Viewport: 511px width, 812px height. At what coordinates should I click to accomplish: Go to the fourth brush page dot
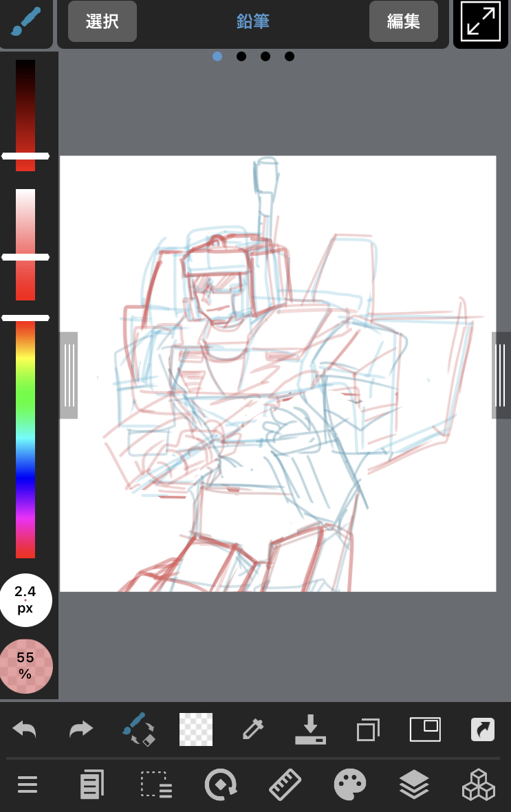click(x=290, y=56)
